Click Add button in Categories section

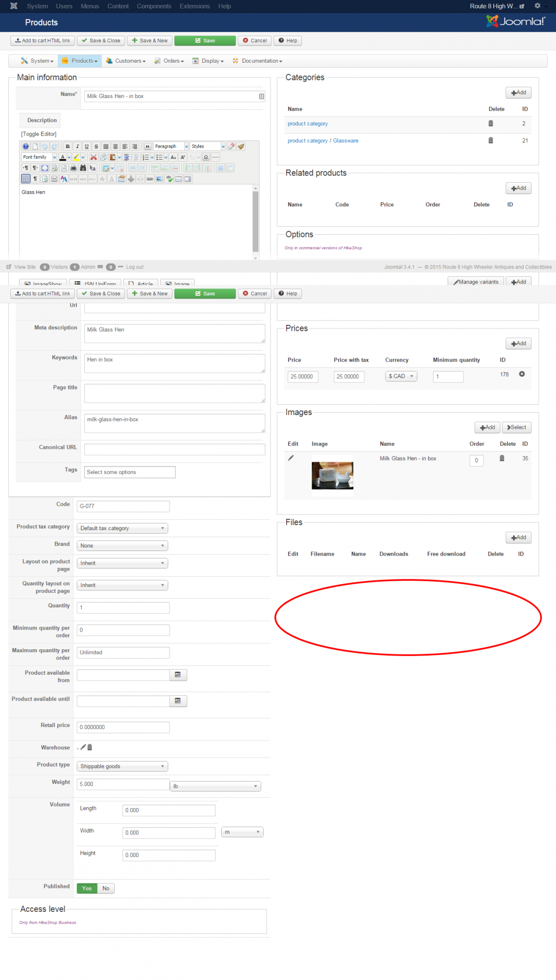[519, 93]
